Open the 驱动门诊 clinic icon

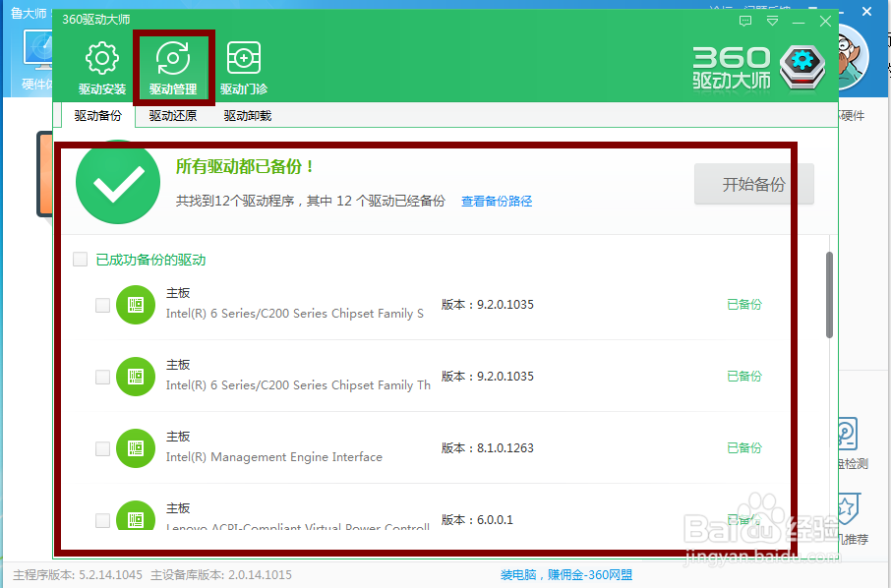click(x=244, y=58)
